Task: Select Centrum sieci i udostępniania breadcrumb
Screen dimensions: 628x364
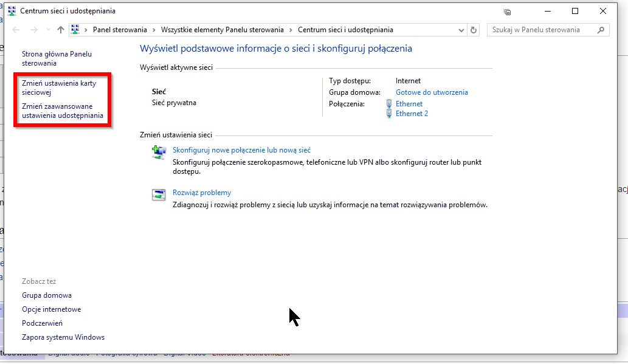Action: point(345,30)
